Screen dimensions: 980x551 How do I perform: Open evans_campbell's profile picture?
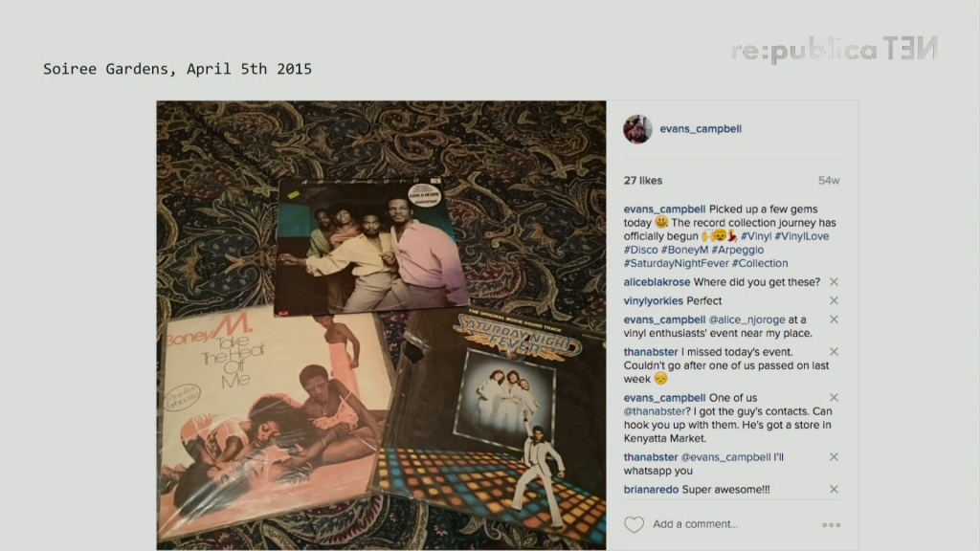coord(637,129)
